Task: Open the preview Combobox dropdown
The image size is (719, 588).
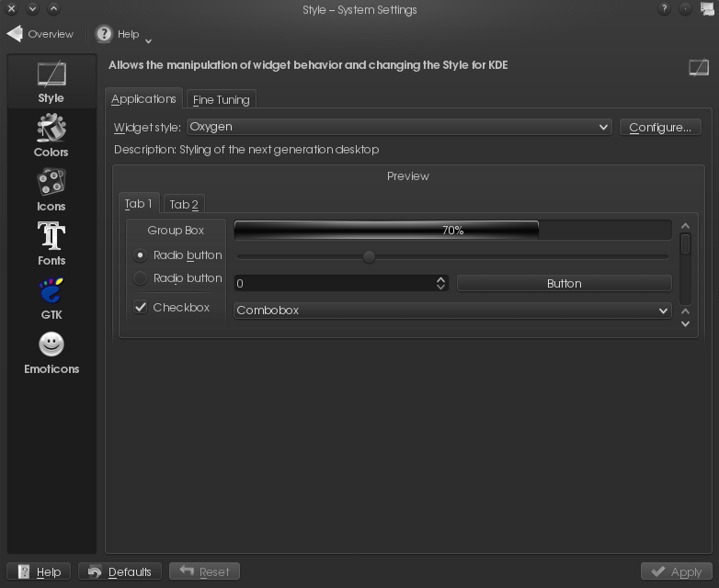Action: click(x=452, y=311)
